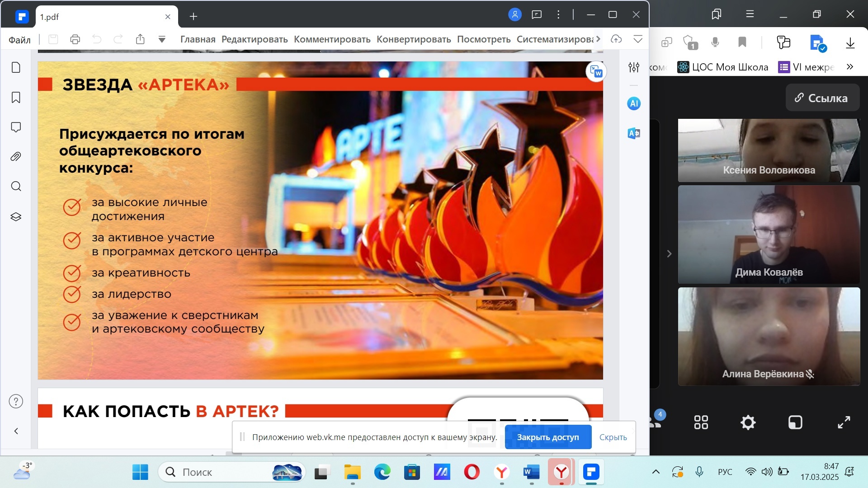Open Windows Start menu
This screenshot has height=488, width=868.
[140, 472]
